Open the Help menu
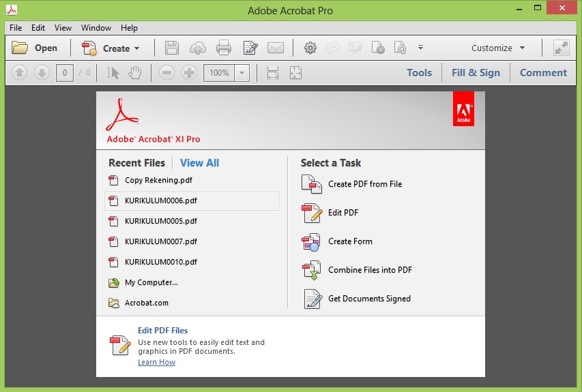Screen dimensions: 582x392 click(x=129, y=28)
